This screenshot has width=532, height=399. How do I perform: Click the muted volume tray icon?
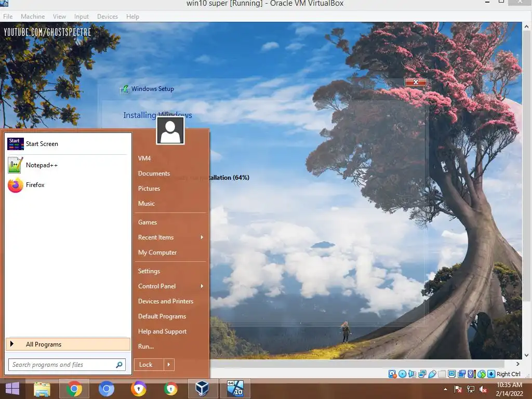click(483, 389)
